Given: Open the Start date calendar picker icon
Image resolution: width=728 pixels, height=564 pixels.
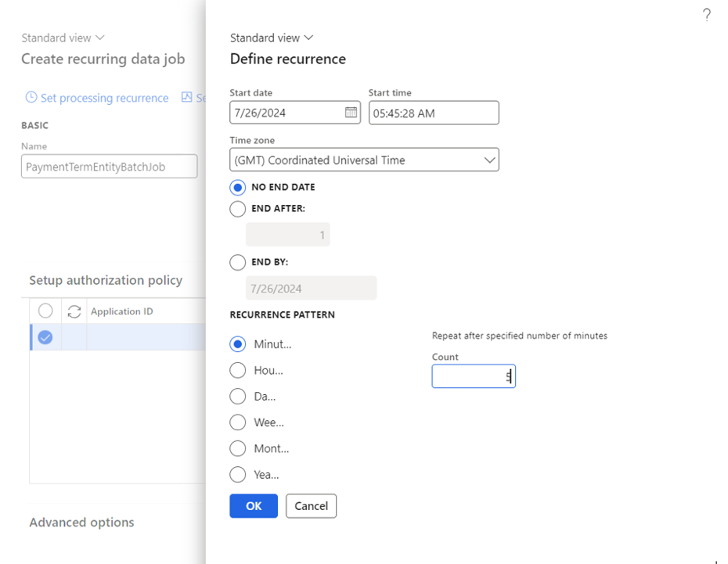Looking at the screenshot, I should pos(351,113).
